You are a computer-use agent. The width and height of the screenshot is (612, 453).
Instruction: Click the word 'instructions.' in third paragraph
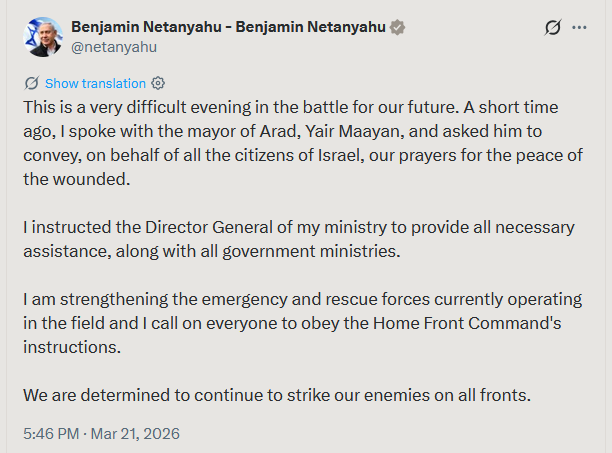tap(72, 346)
